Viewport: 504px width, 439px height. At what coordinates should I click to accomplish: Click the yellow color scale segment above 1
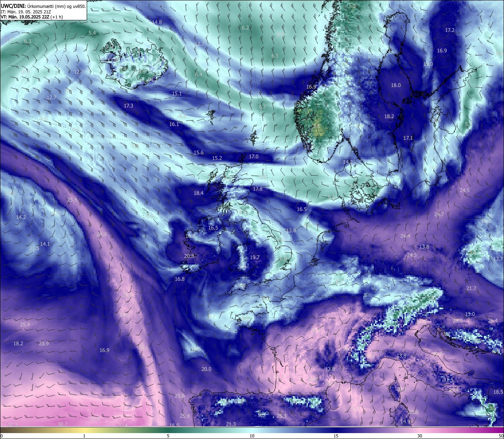(x=84, y=430)
